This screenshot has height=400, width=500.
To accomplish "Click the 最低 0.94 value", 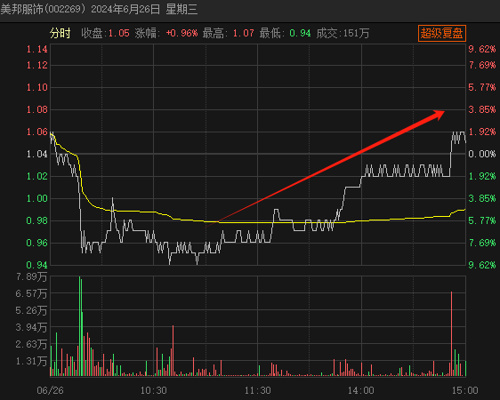I will click(300, 33).
